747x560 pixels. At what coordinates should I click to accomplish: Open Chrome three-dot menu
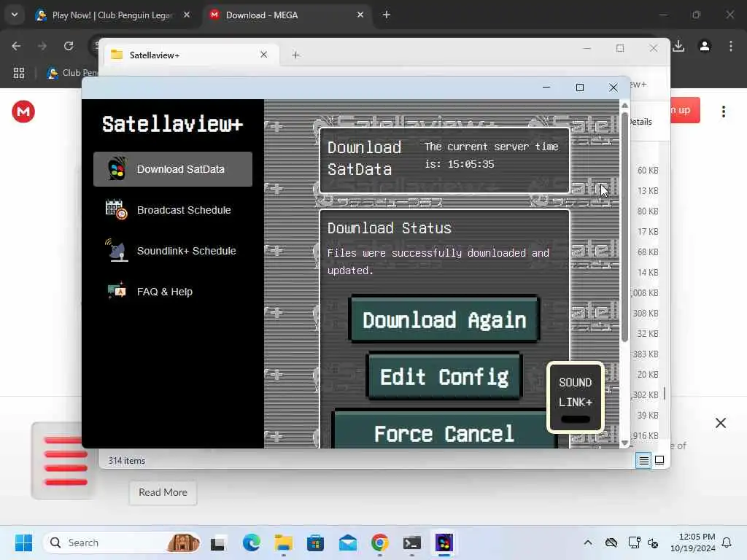click(x=731, y=46)
